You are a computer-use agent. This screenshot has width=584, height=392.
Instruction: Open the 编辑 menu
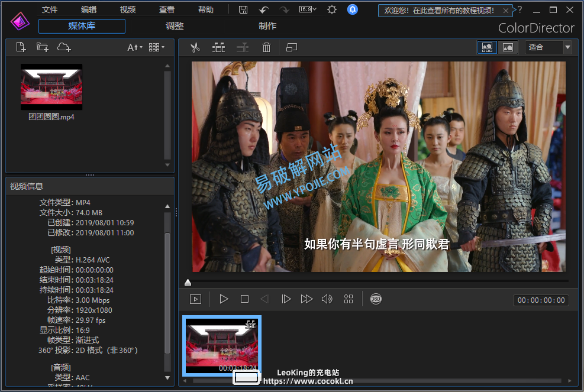pyautogui.click(x=89, y=9)
